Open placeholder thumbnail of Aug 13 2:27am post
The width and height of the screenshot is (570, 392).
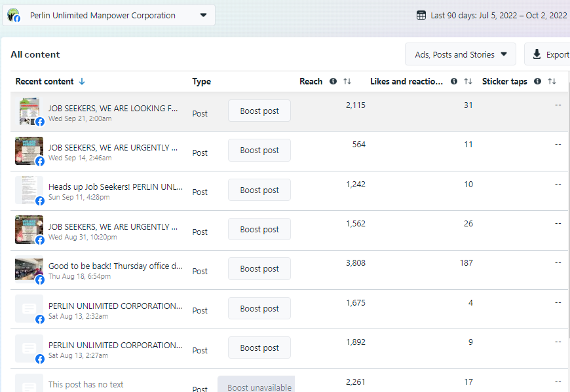pyautogui.click(x=29, y=348)
